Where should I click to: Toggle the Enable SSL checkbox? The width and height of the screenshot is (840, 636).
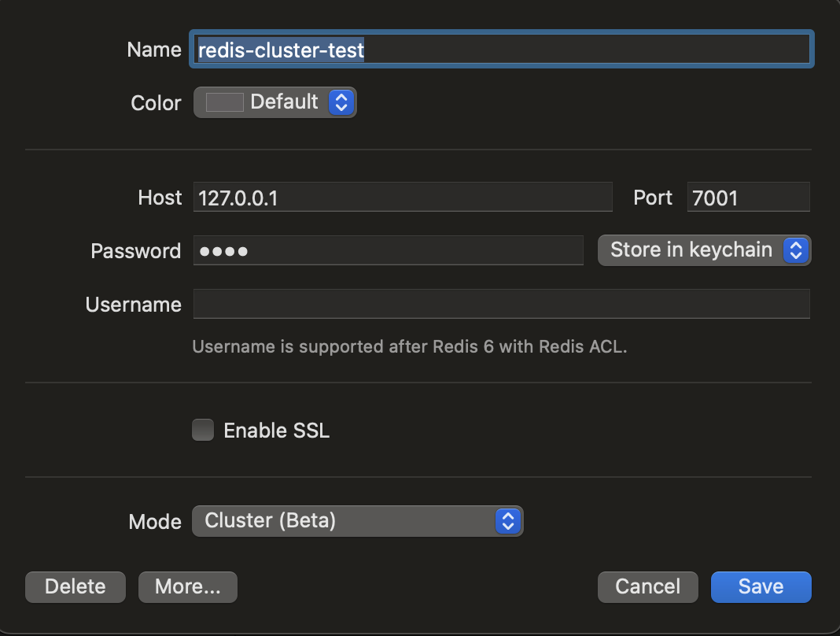pos(203,430)
